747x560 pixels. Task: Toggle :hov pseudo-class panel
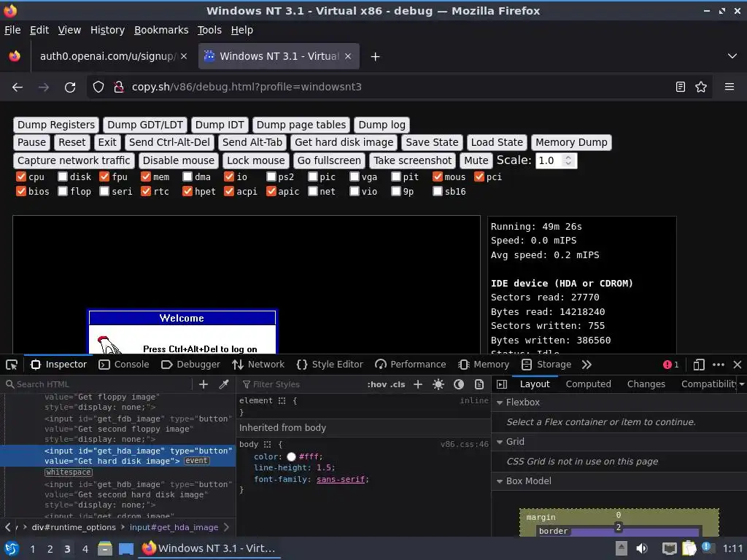pos(377,384)
